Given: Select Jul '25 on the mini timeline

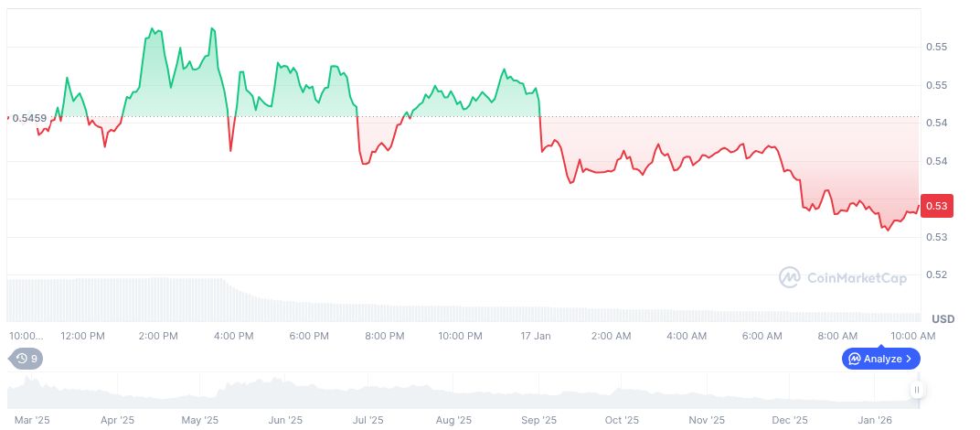Looking at the screenshot, I should 367,420.
